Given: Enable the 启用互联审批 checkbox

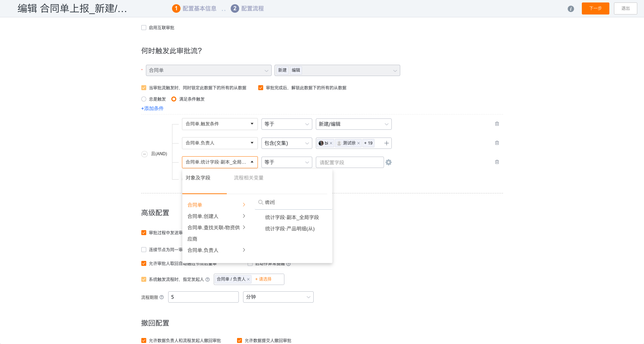Looking at the screenshot, I should (x=144, y=28).
